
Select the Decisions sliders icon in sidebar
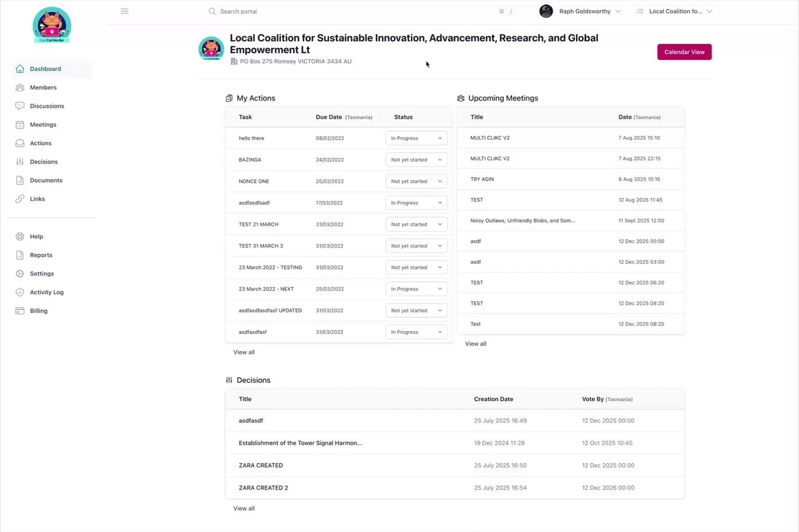click(x=20, y=162)
